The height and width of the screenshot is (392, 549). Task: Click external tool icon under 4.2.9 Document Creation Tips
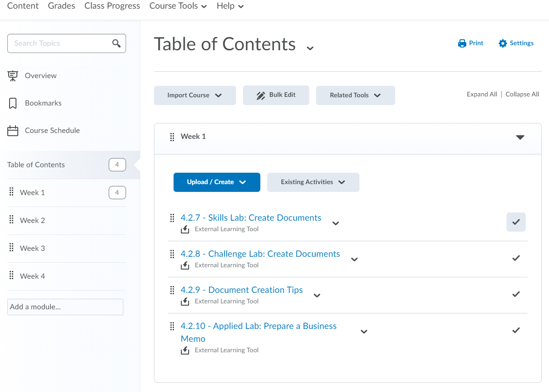[x=185, y=302]
